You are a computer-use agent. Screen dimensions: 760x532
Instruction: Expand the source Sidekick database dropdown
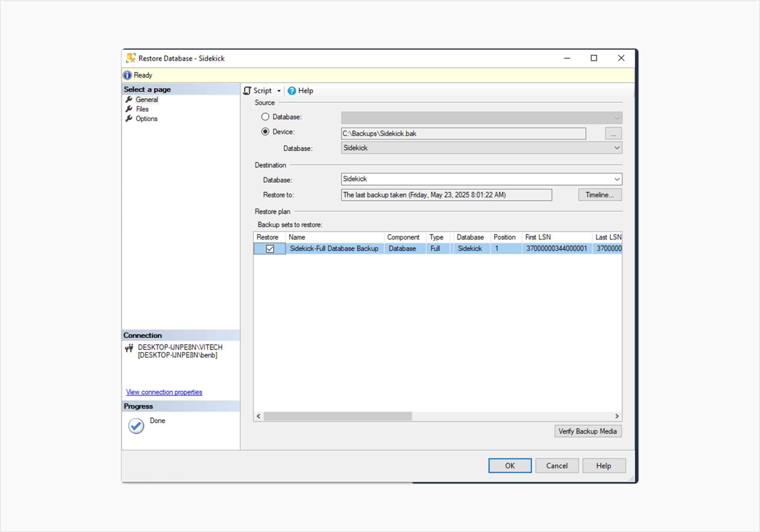coord(617,148)
